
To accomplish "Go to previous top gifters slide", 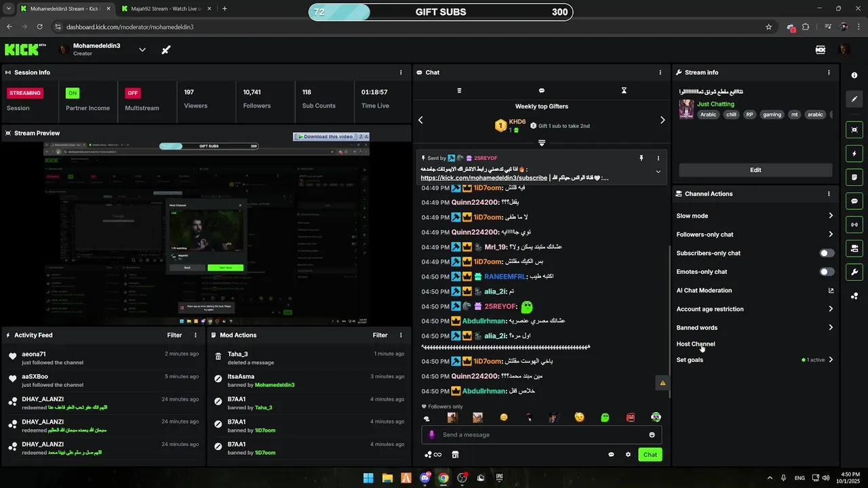I will 420,120.
